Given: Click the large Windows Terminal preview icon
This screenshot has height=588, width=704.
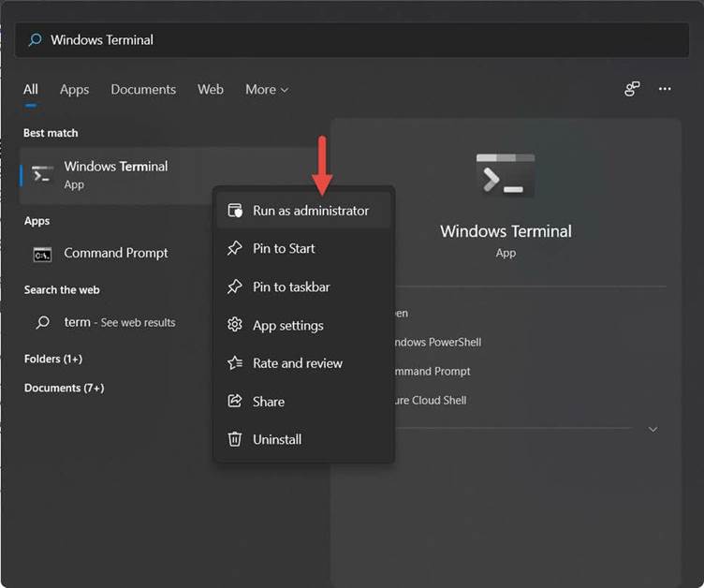Looking at the screenshot, I should [x=506, y=175].
